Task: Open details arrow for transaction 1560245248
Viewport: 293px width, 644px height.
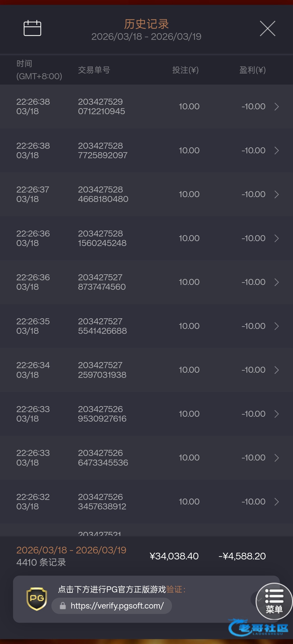Action: point(276,238)
